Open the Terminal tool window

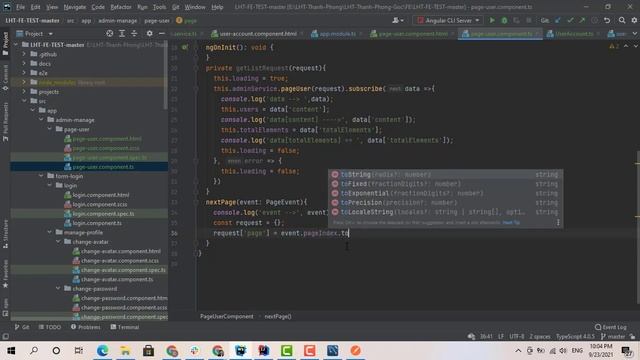[125, 327]
